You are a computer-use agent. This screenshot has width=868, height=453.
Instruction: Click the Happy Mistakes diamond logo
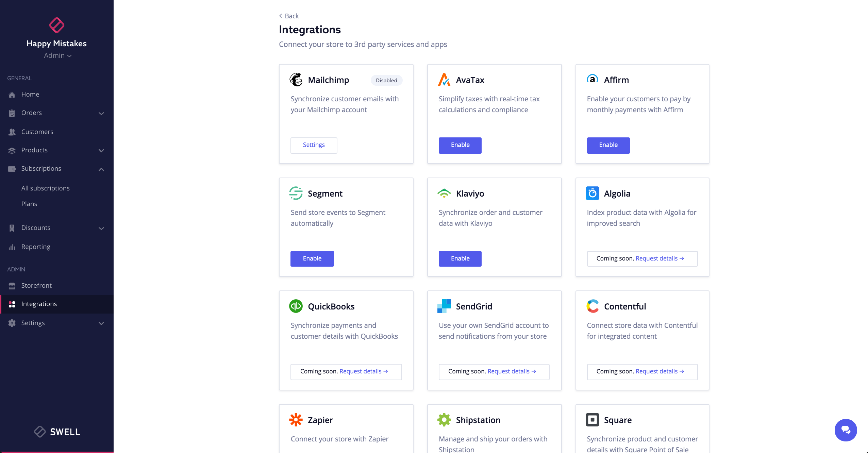pyautogui.click(x=56, y=25)
